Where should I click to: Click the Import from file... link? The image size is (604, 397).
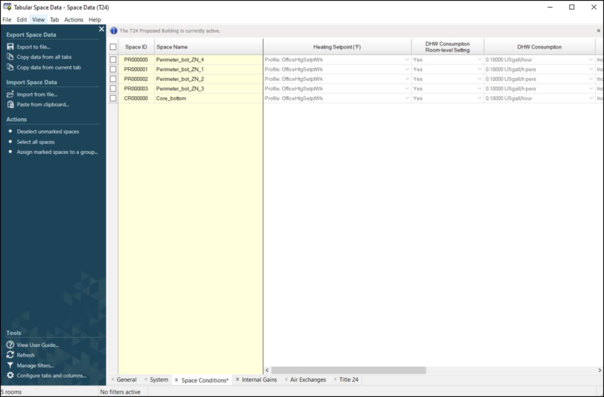click(37, 94)
